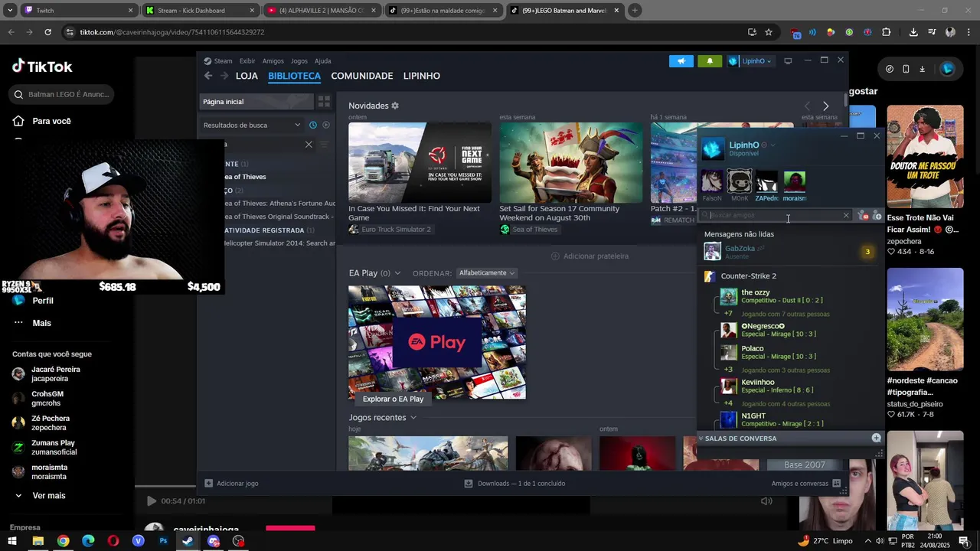Screen dimensions: 980x551
Task: Sort library by recent activity clock icon
Action: (x=312, y=125)
